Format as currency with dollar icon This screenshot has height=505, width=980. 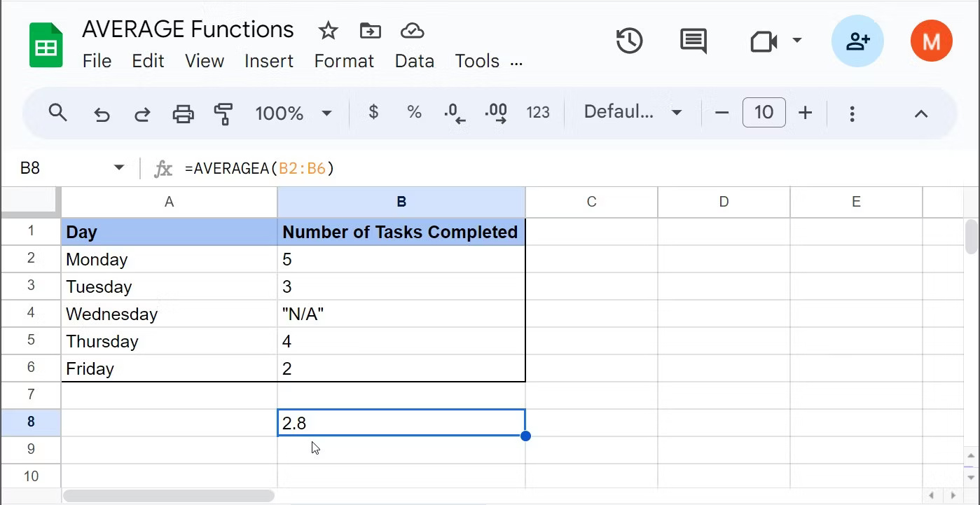click(373, 112)
